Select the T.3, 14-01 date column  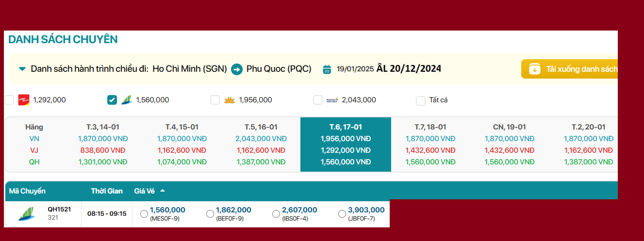(102, 127)
